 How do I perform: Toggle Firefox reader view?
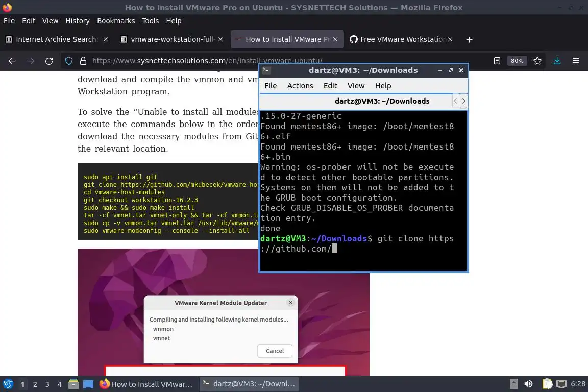click(x=497, y=61)
